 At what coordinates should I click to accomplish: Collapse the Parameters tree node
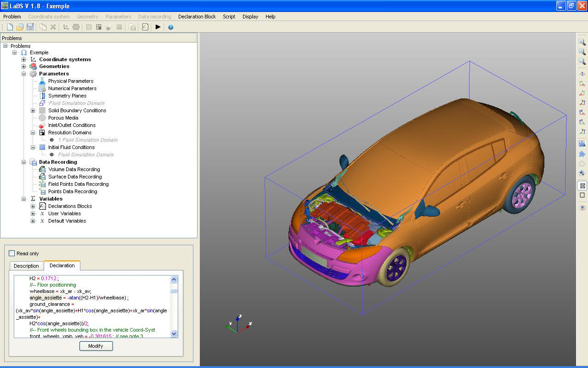click(24, 74)
